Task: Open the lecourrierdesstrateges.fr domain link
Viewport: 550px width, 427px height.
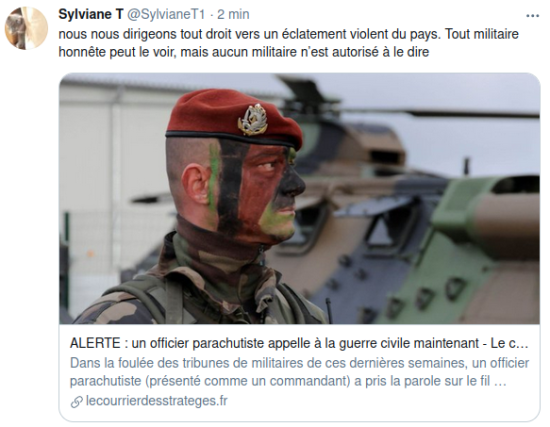Action: click(156, 401)
